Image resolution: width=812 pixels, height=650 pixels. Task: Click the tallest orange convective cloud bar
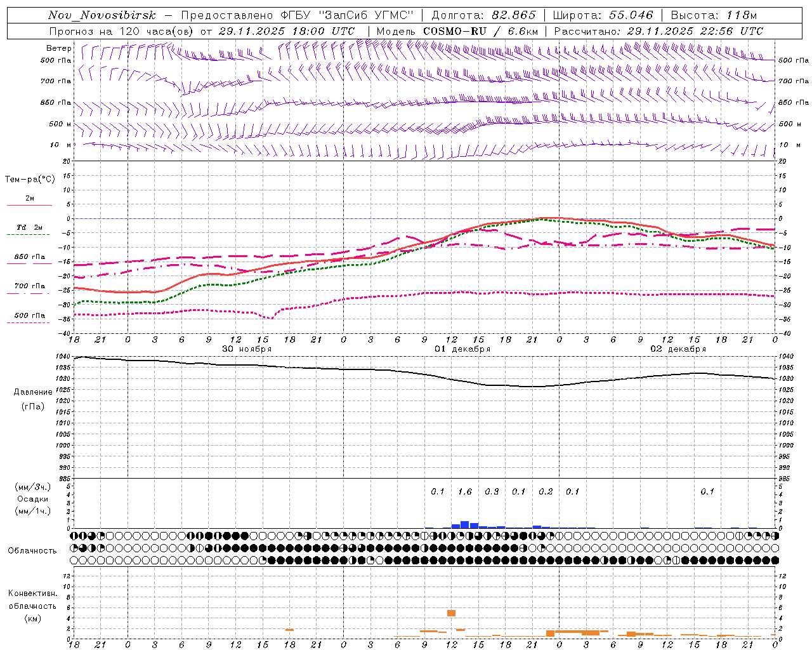pyautogui.click(x=452, y=613)
